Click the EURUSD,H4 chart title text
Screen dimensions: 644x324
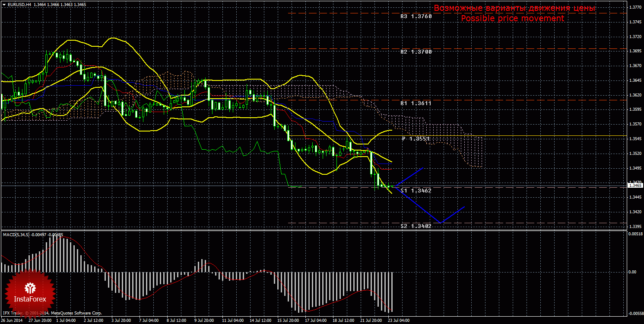pos(19,4)
